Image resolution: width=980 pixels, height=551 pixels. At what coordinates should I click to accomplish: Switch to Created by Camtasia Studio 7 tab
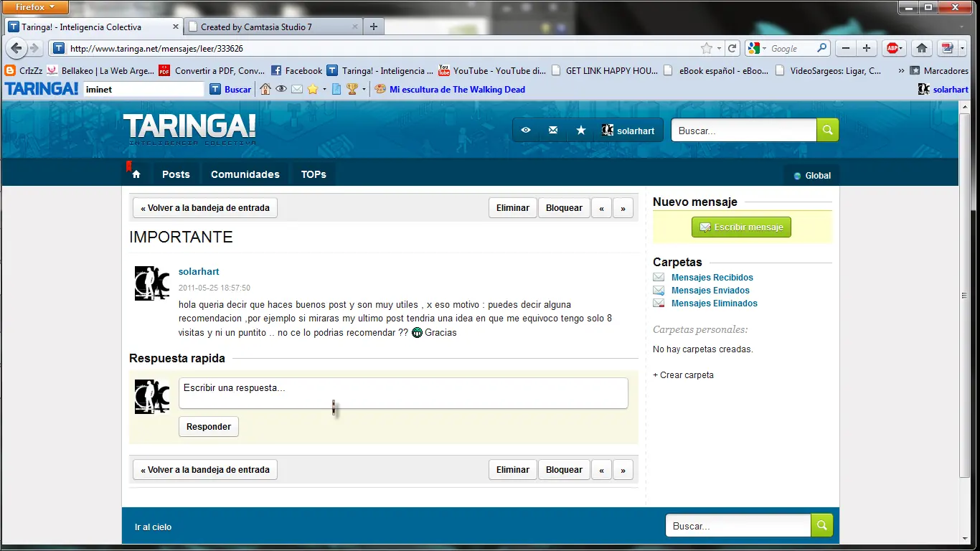coord(273,27)
